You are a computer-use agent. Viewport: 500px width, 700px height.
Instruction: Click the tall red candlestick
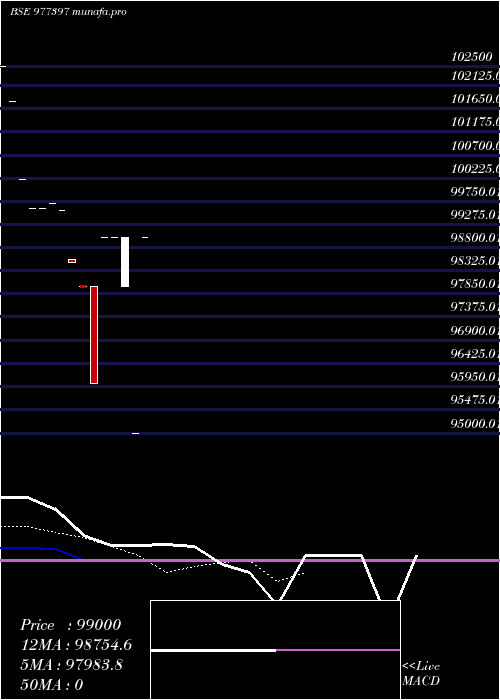click(x=94, y=335)
